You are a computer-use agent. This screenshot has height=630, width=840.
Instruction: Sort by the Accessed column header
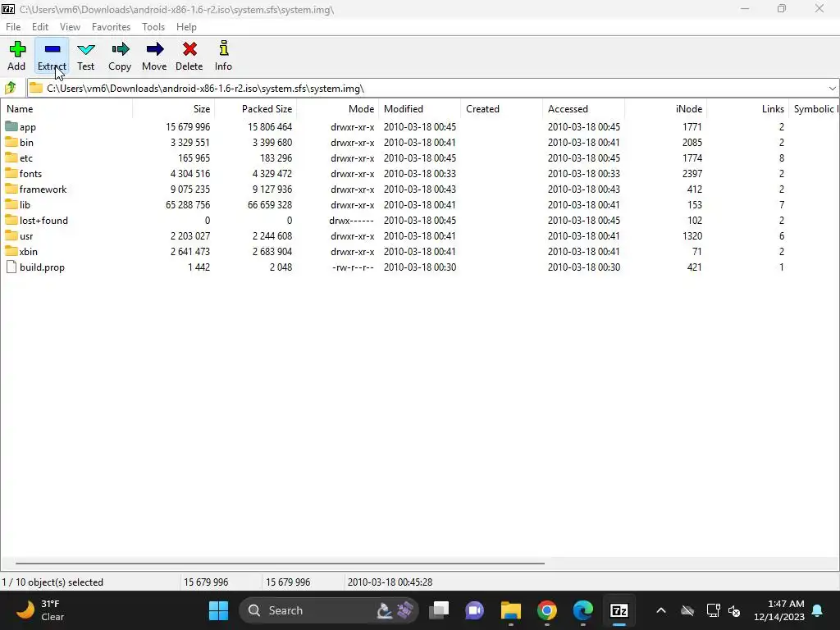(583, 109)
